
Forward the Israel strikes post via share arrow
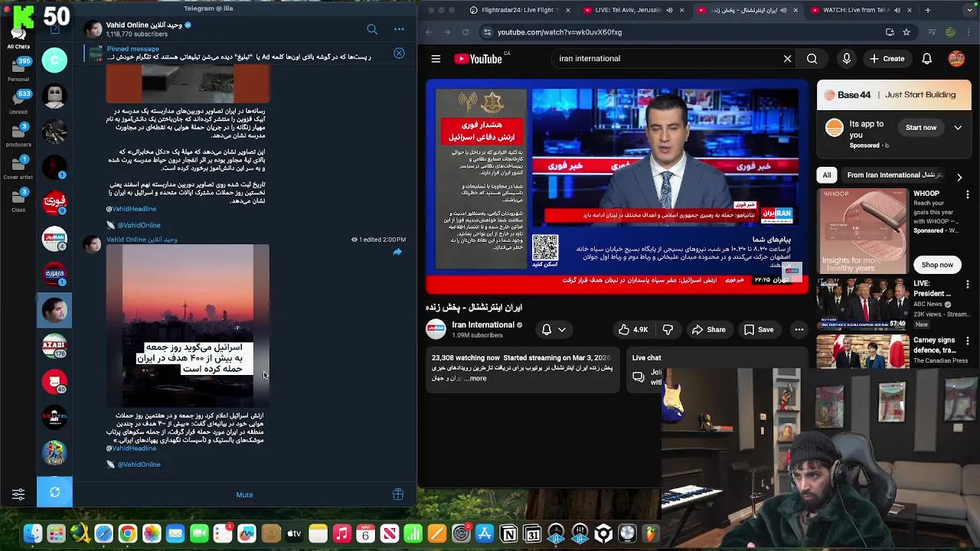pyautogui.click(x=397, y=252)
